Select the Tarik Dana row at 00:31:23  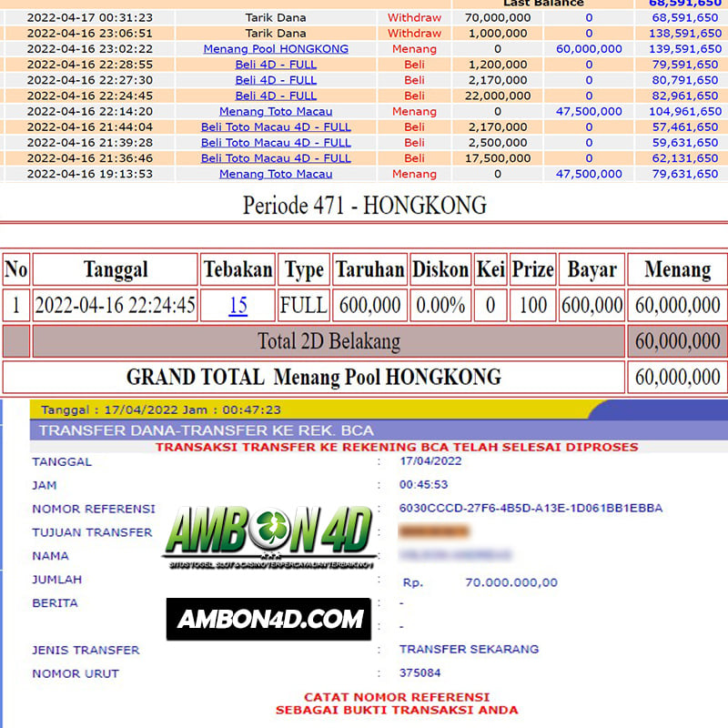(x=364, y=17)
